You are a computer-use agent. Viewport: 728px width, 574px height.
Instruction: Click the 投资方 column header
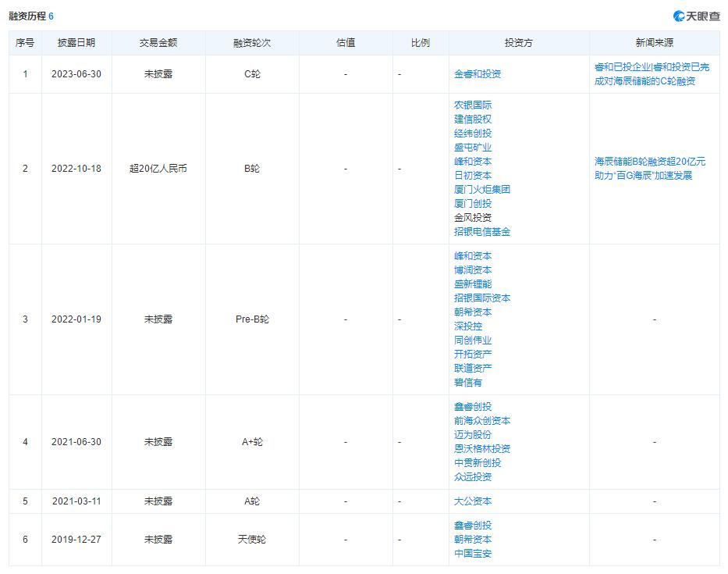click(517, 43)
